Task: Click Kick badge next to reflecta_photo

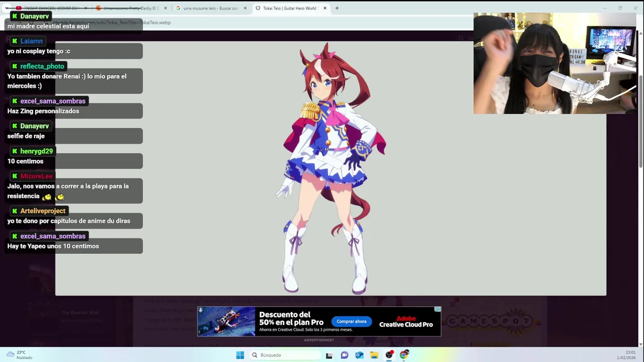Action: pyautogui.click(x=15, y=66)
